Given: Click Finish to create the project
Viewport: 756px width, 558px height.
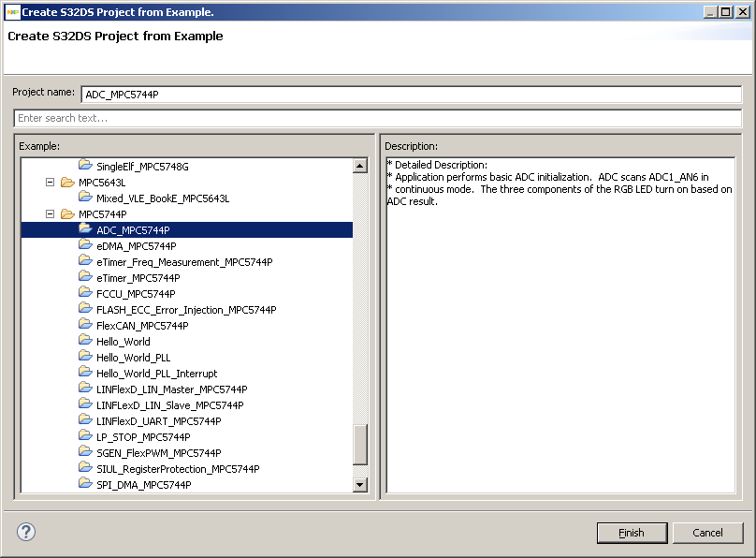Looking at the screenshot, I should [x=632, y=533].
